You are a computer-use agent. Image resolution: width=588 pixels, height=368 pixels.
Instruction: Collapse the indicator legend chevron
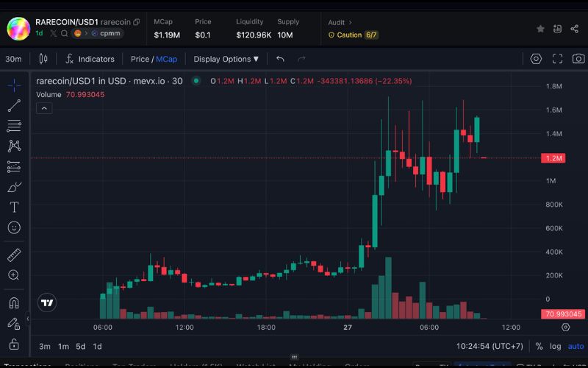click(43, 108)
